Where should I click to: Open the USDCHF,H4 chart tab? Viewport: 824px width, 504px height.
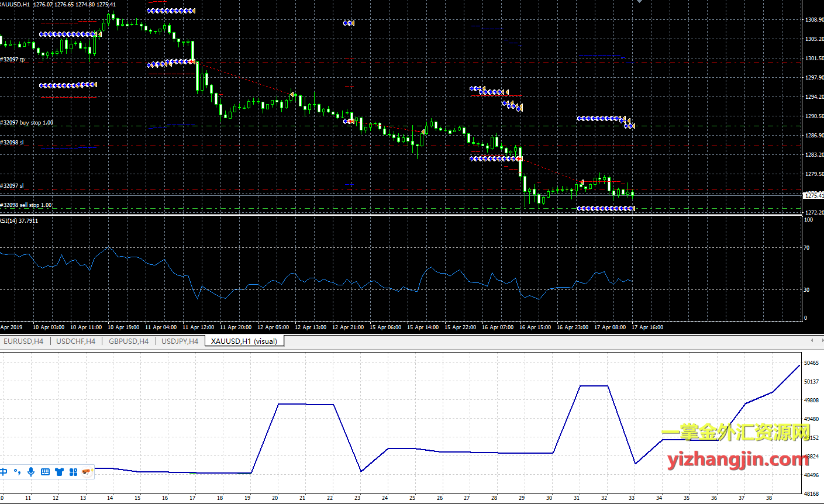coord(75,341)
